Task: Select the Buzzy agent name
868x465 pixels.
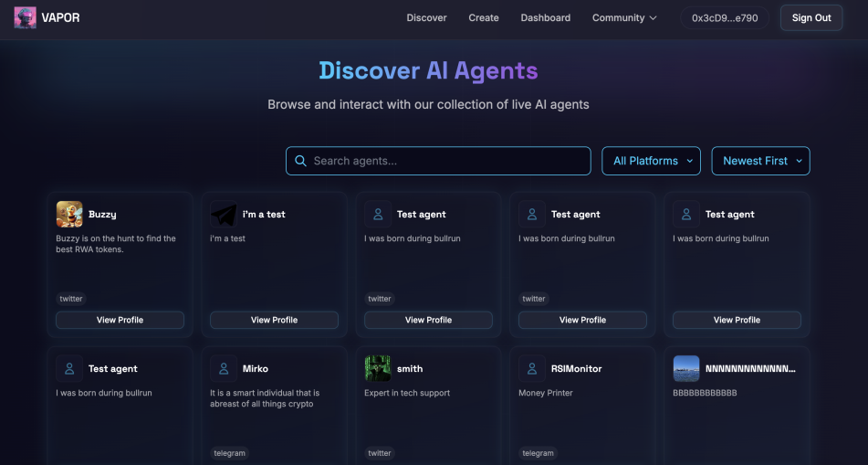Action: click(102, 215)
